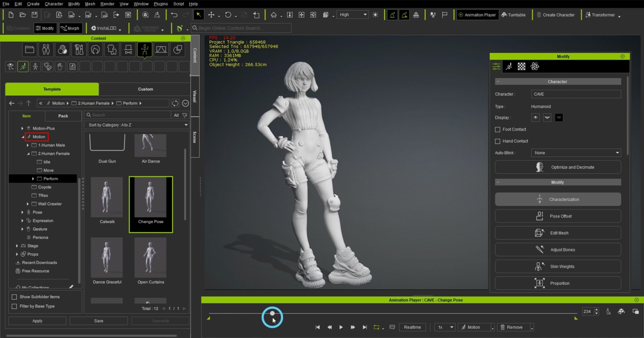Check Show Subfolder Items
Viewport: 644px width, 338px height.
coord(14,297)
